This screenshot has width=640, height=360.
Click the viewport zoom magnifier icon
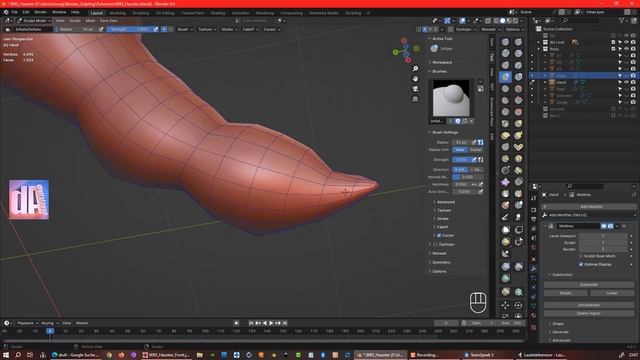click(415, 69)
